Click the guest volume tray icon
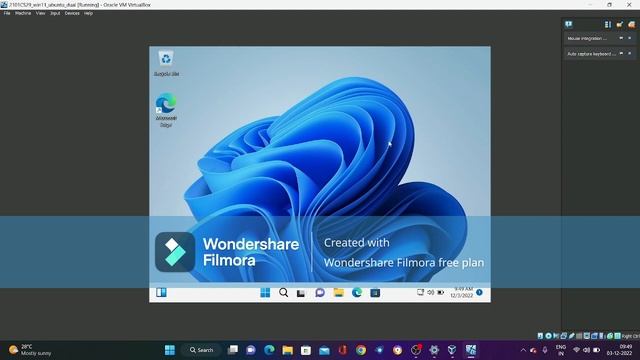The width and height of the screenshot is (640, 360). (431, 292)
